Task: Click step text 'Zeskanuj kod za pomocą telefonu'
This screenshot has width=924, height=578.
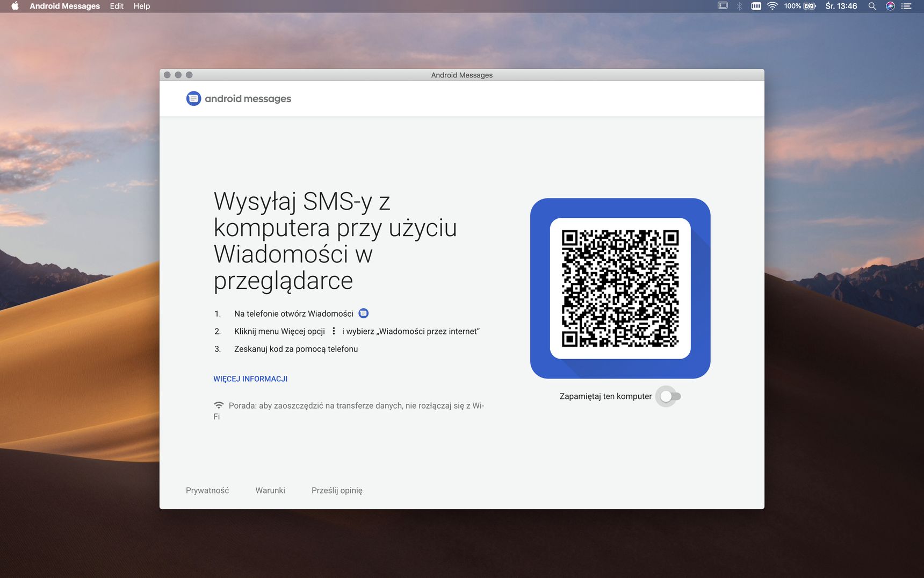Action: click(x=296, y=349)
